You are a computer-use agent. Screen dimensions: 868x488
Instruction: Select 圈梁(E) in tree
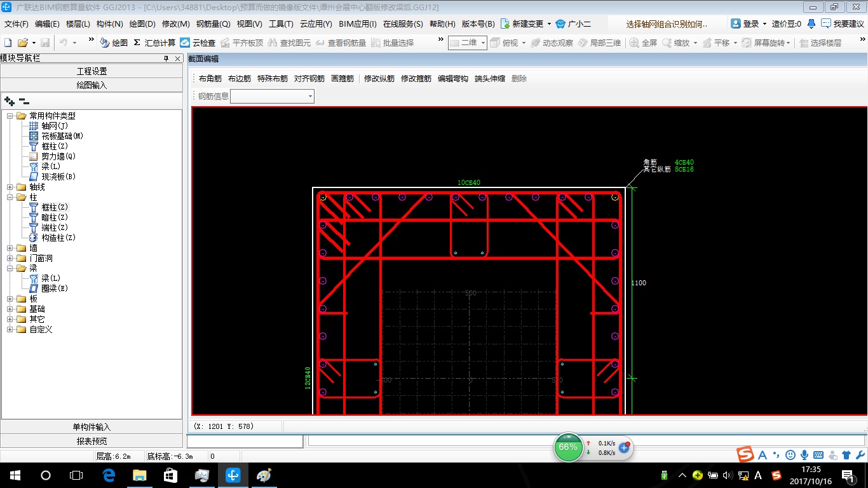point(55,288)
